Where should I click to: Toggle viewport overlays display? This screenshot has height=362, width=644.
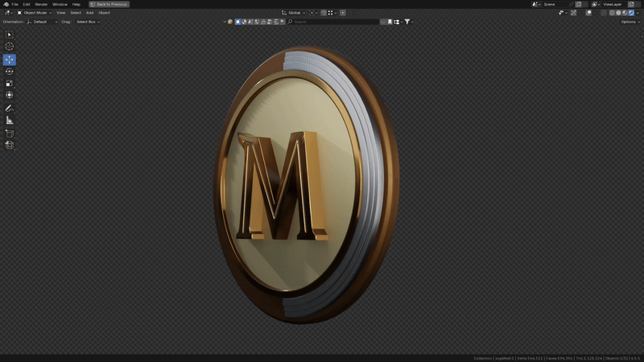pos(588,13)
